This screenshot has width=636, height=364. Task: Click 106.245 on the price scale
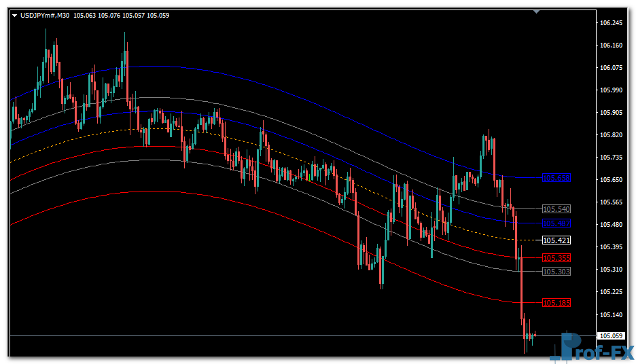pyautogui.click(x=612, y=23)
